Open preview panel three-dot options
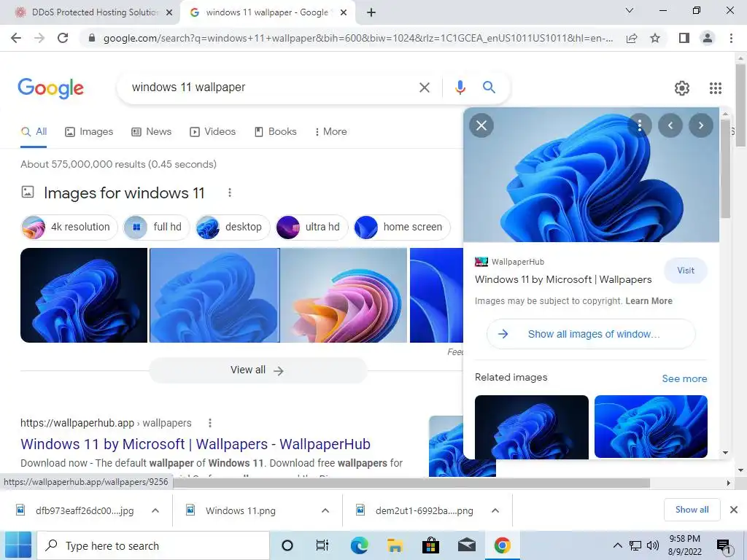This screenshot has width=747, height=560. coord(640,125)
